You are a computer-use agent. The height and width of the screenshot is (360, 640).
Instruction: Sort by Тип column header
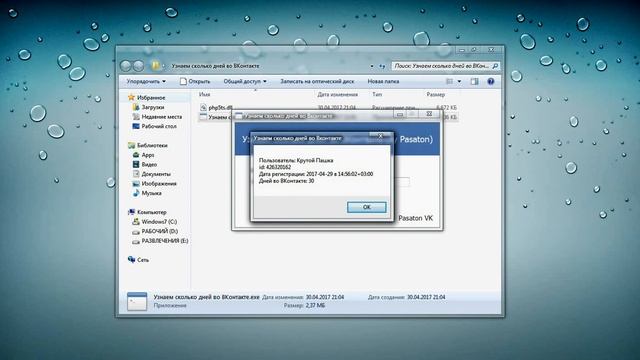point(377,94)
